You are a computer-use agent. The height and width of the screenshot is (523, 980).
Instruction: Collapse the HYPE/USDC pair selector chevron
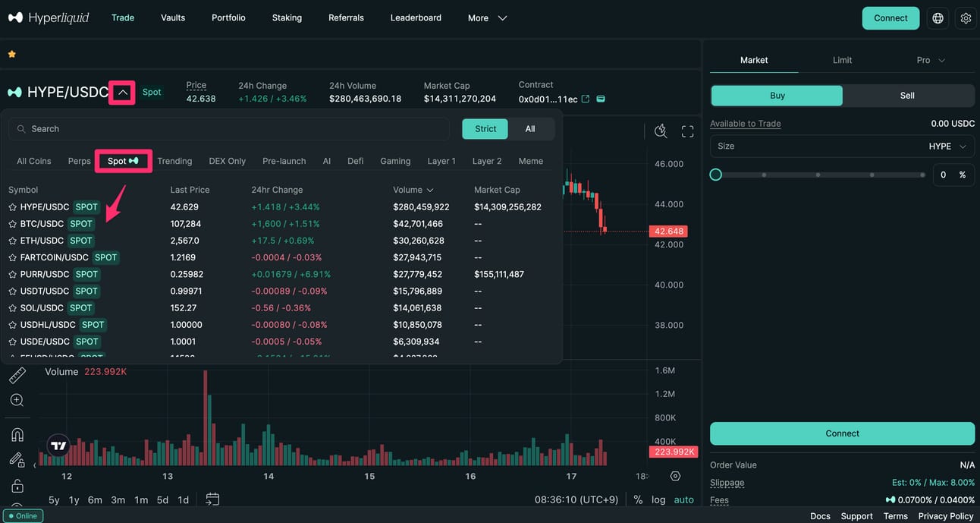click(x=123, y=93)
